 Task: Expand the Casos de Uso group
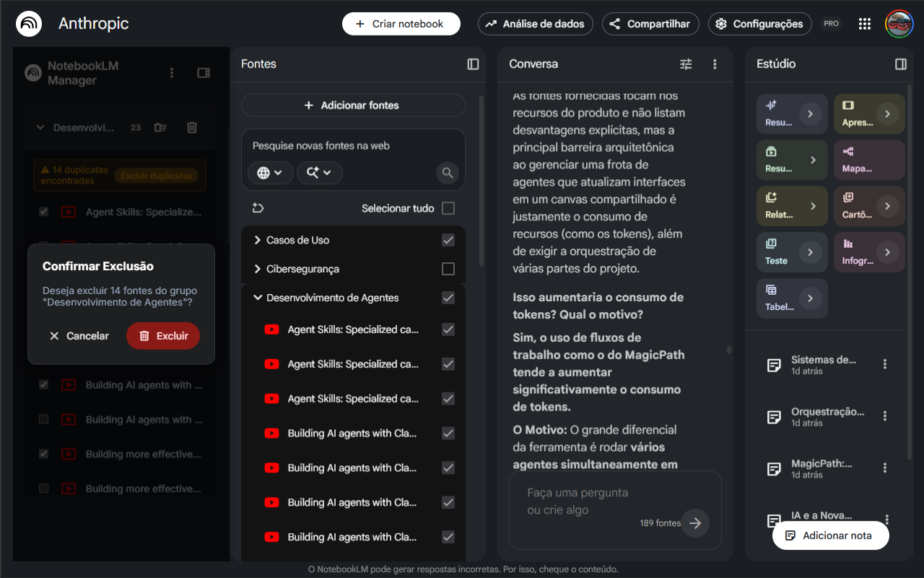point(257,240)
